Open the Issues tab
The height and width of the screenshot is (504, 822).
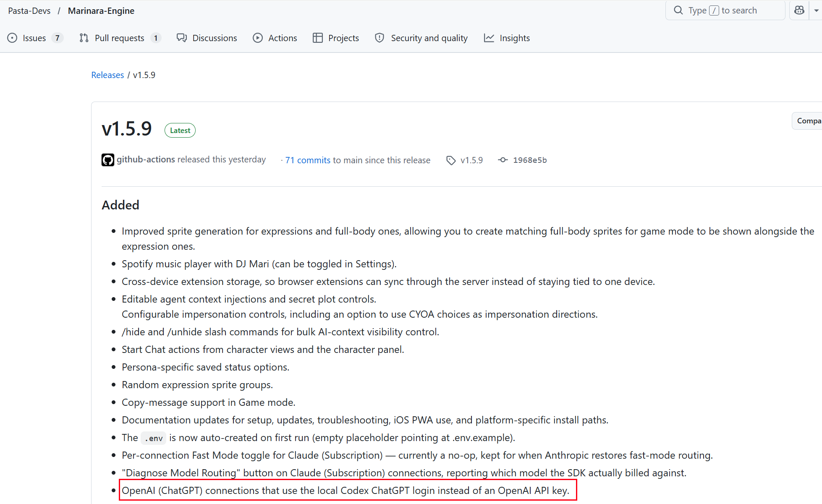(35, 38)
